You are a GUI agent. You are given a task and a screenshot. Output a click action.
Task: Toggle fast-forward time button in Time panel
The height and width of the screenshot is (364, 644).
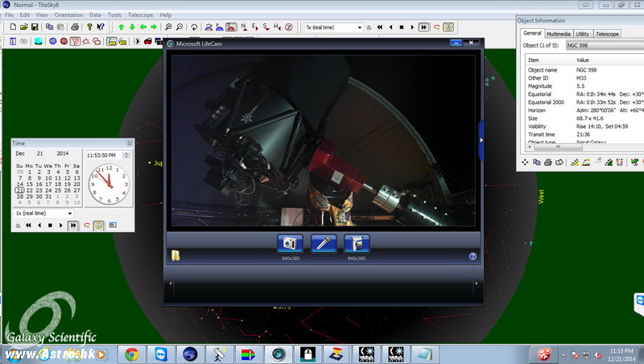pos(73,225)
